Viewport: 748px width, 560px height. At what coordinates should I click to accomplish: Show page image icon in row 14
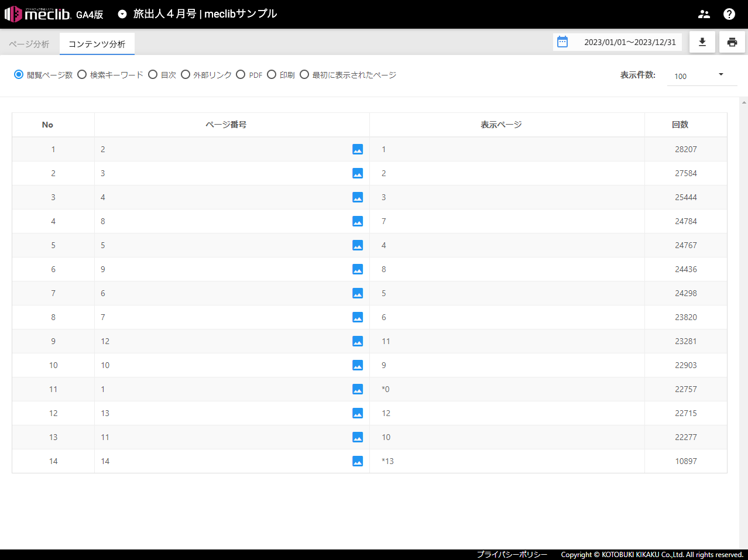tap(358, 461)
